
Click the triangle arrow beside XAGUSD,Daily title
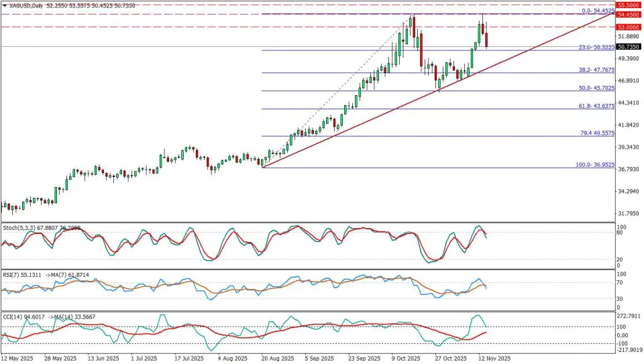[x=4, y=5]
